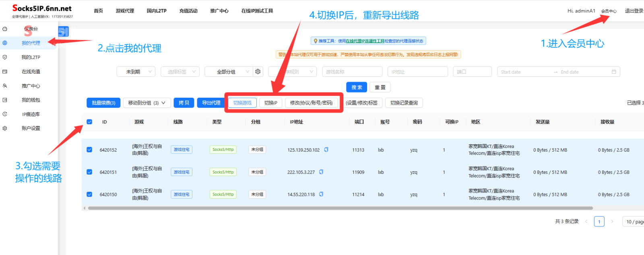Open the 未到期 status dropdown

(136, 72)
